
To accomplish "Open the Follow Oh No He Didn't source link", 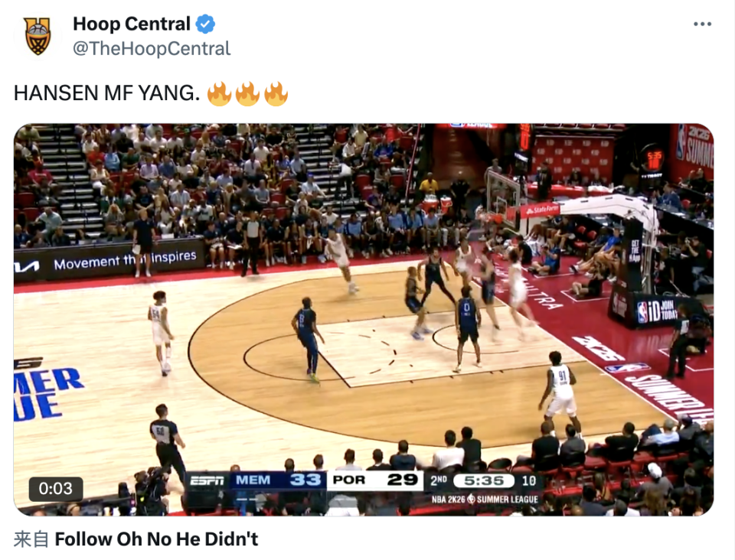I will point(156,539).
